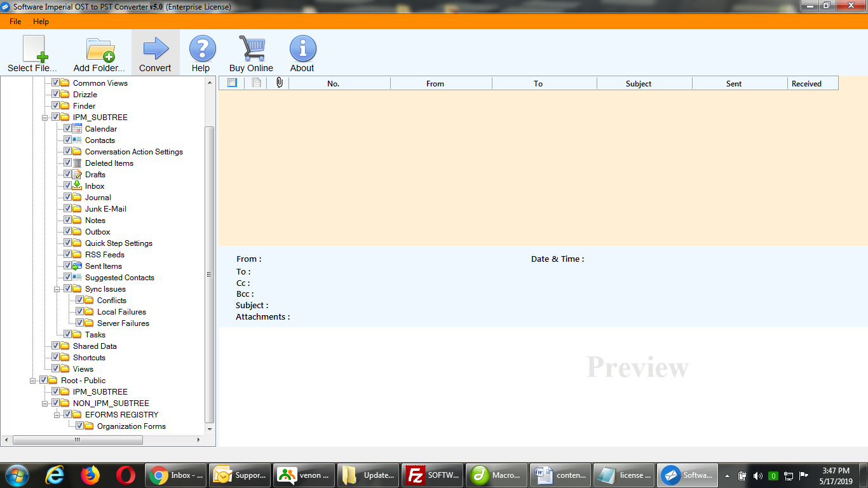
Task: Click the Drafts pencil icon
Action: pyautogui.click(x=77, y=174)
